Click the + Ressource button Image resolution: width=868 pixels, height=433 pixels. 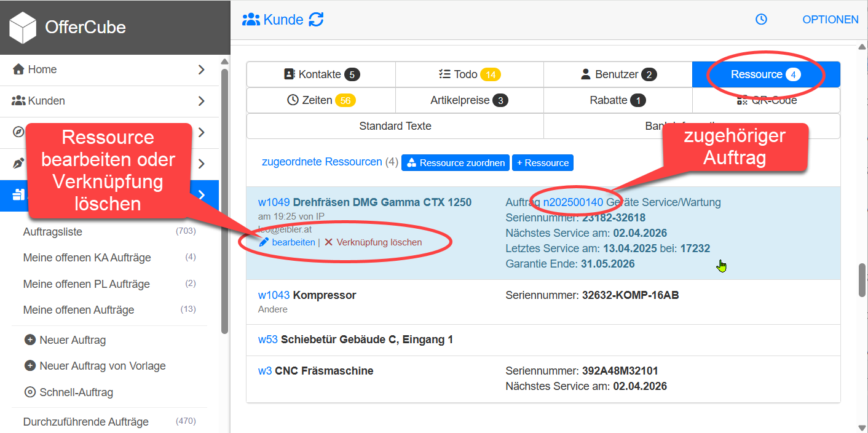[542, 163]
